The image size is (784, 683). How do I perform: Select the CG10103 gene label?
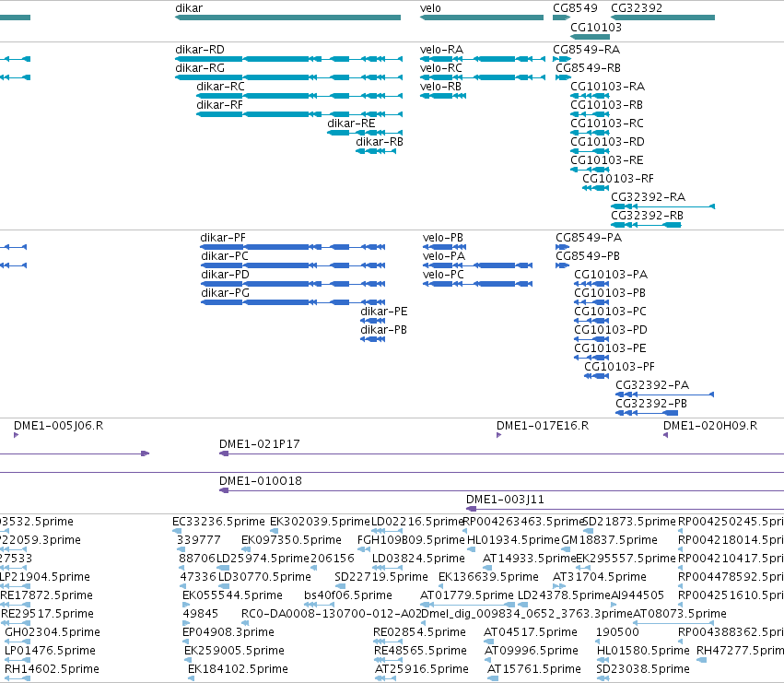tap(596, 28)
